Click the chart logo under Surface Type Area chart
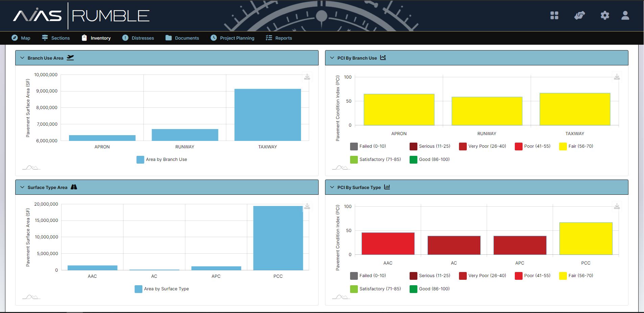Viewport: 644px width, 313px height. pos(31,297)
